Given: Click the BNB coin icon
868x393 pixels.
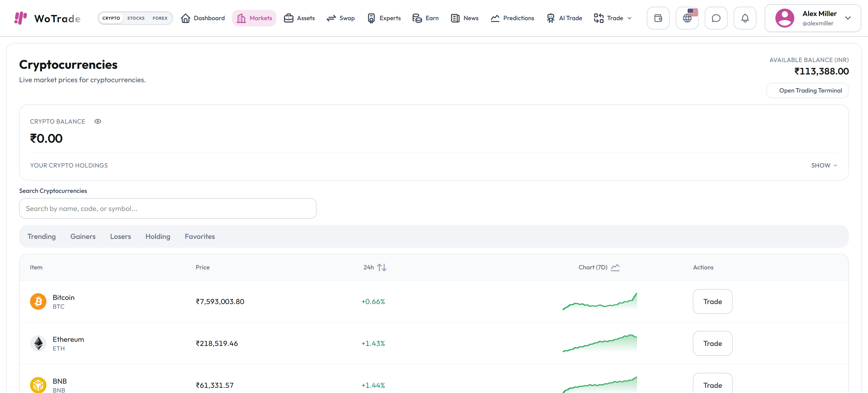Looking at the screenshot, I should (x=38, y=385).
